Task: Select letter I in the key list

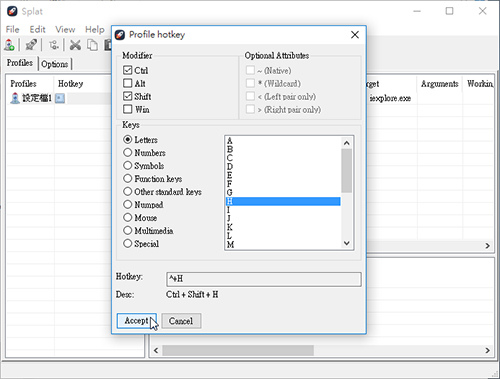Action: tap(283, 210)
